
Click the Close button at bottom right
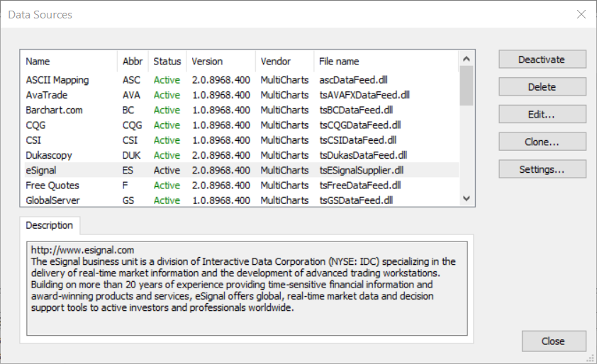tap(554, 341)
